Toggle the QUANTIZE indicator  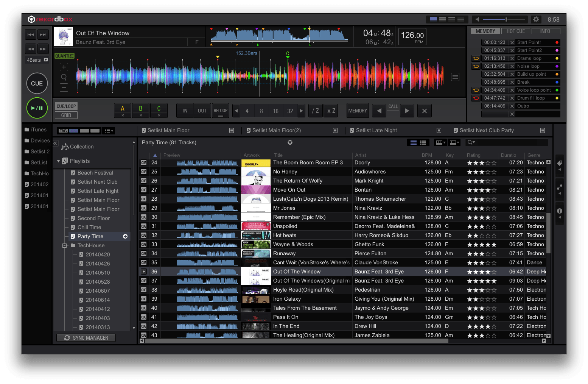[x=65, y=56]
